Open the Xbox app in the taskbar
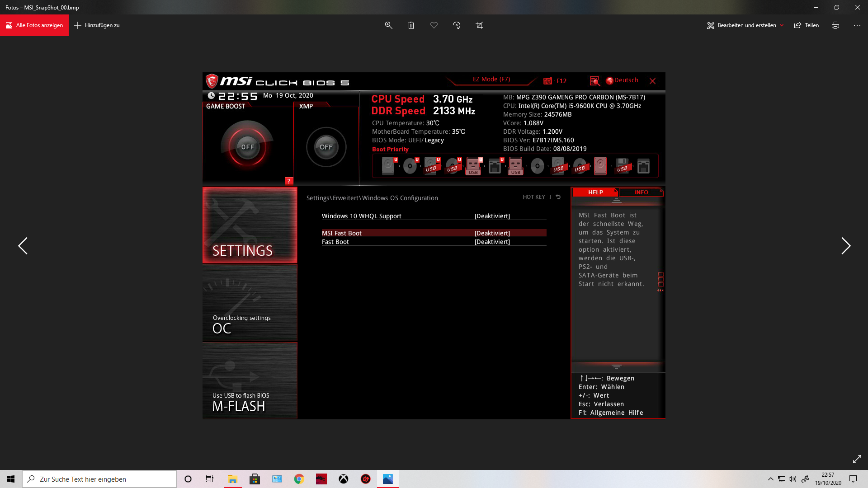The width and height of the screenshot is (868, 488). point(344,479)
